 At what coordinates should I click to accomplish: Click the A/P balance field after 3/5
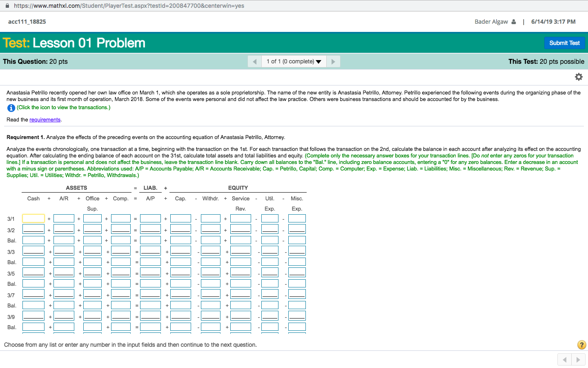pos(150,283)
